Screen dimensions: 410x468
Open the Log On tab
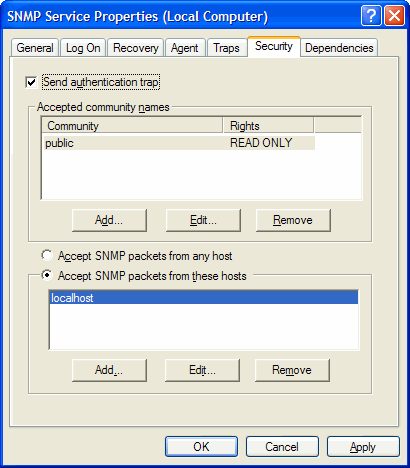pyautogui.click(x=83, y=48)
